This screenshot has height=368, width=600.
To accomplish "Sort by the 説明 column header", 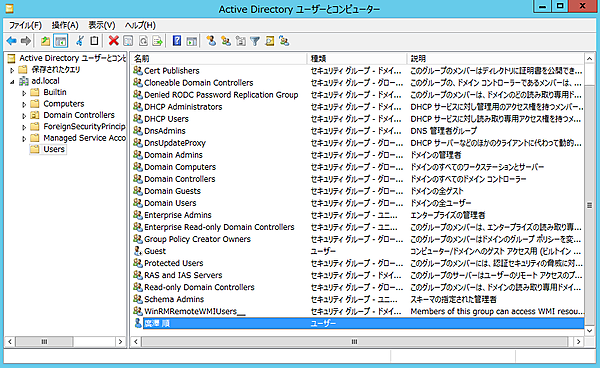I will coord(496,58).
